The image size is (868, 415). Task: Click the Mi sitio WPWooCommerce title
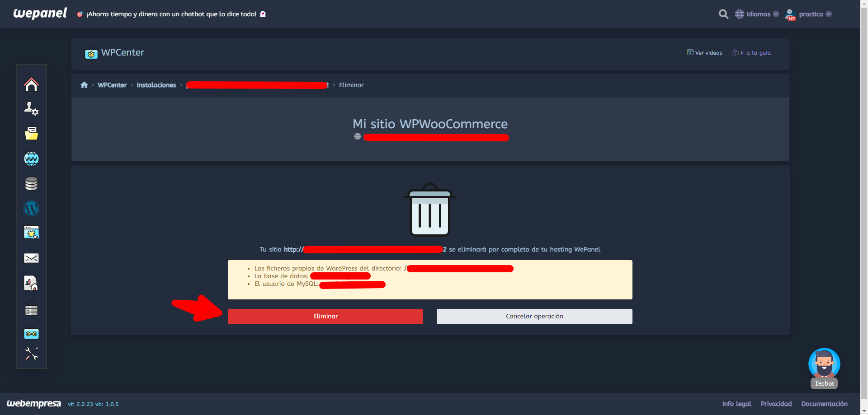point(430,124)
